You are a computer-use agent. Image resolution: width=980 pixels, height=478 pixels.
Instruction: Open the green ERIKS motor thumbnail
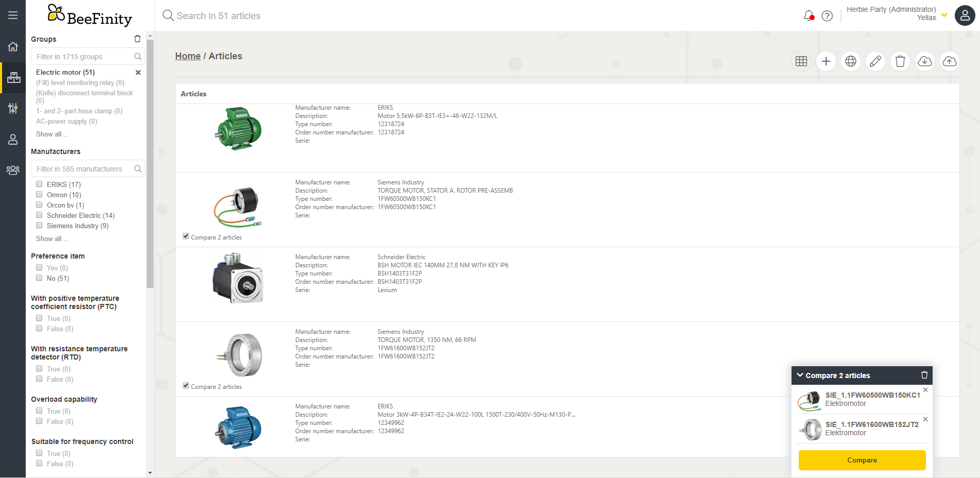pyautogui.click(x=238, y=128)
